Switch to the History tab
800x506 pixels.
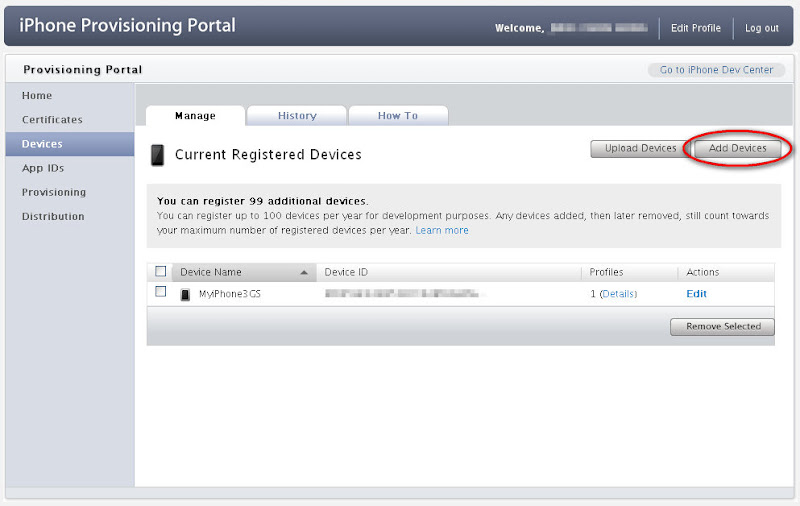297,116
